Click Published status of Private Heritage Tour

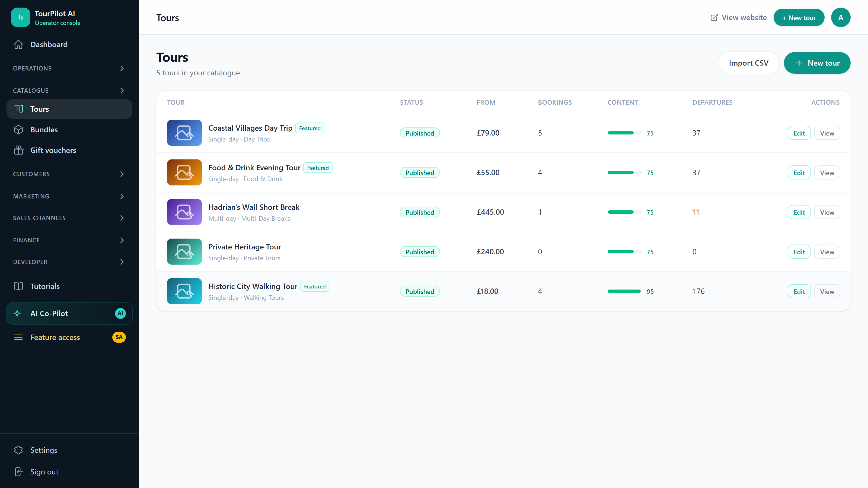click(x=420, y=252)
